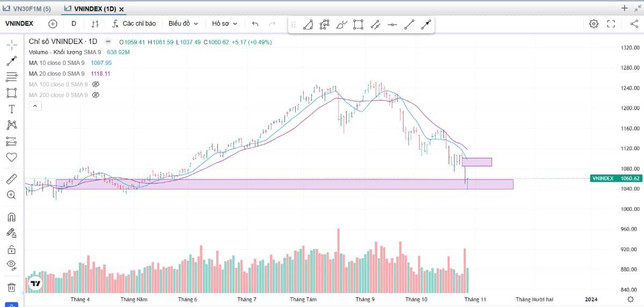This screenshot has width=644, height=307.
Task: Select the ruler measure tool
Action: click(x=11, y=179)
